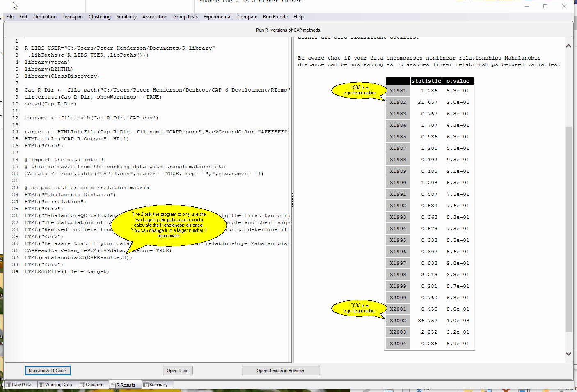Click p-value 2.0e-05
Viewport: 577px width, 392px height.
pyautogui.click(x=458, y=102)
